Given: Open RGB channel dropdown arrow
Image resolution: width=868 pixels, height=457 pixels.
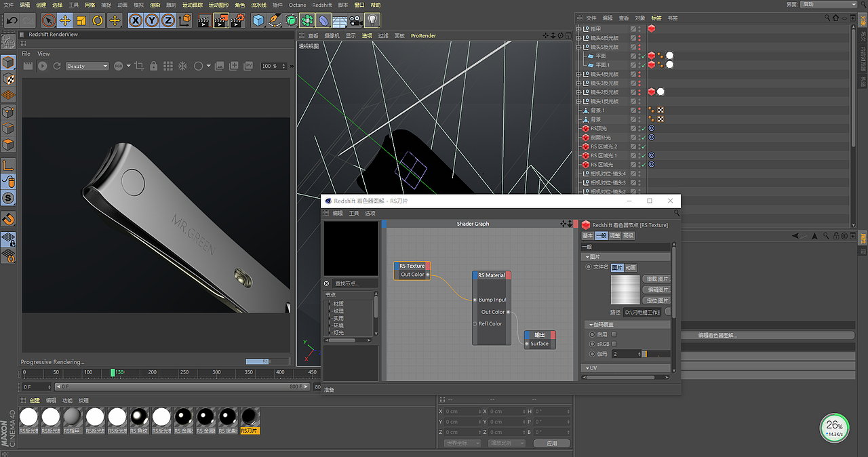Looking at the screenshot, I should pos(128,66).
